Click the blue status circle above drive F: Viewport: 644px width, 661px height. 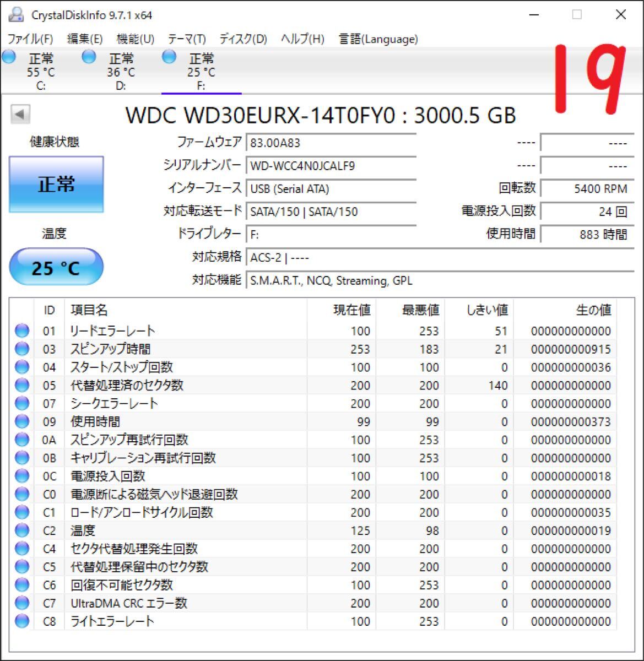(x=169, y=56)
